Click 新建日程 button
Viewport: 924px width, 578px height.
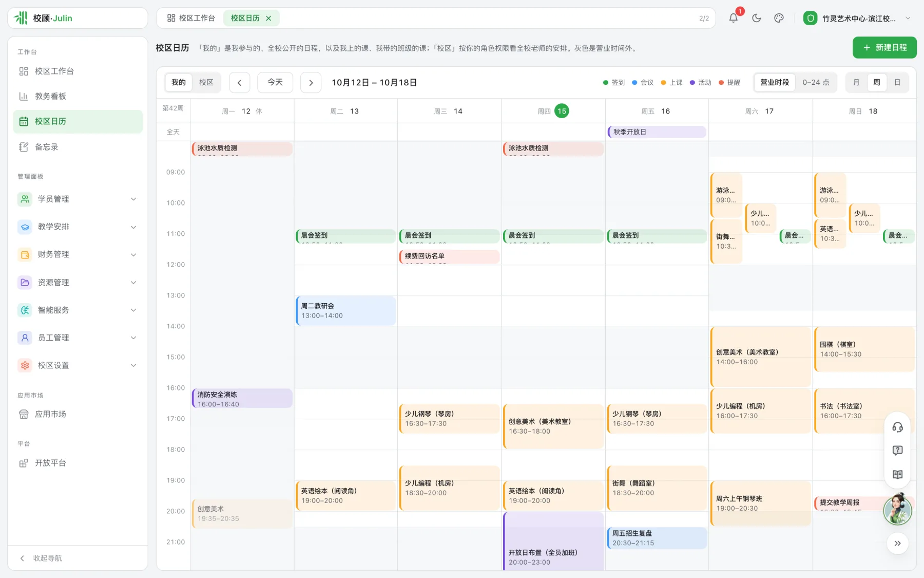[884, 47]
